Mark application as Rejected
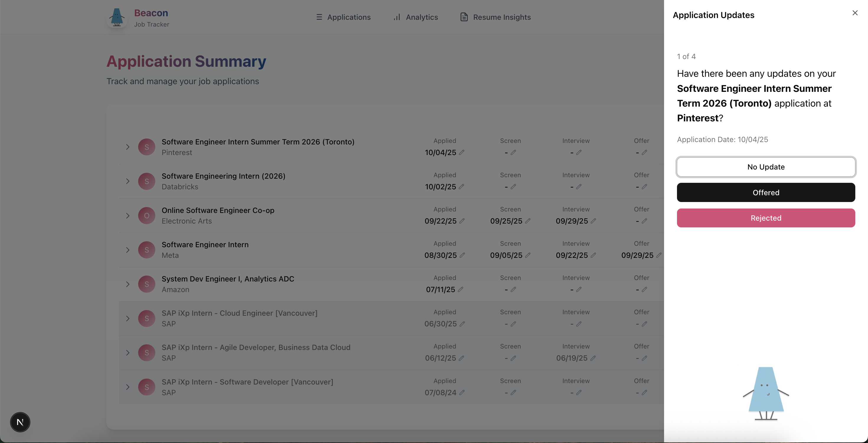The image size is (868, 443). tap(766, 218)
